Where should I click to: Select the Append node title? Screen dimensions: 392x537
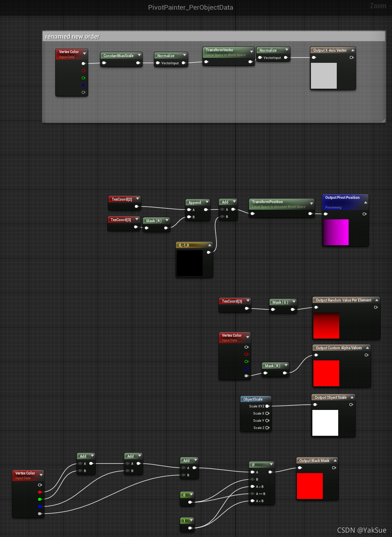195,202
